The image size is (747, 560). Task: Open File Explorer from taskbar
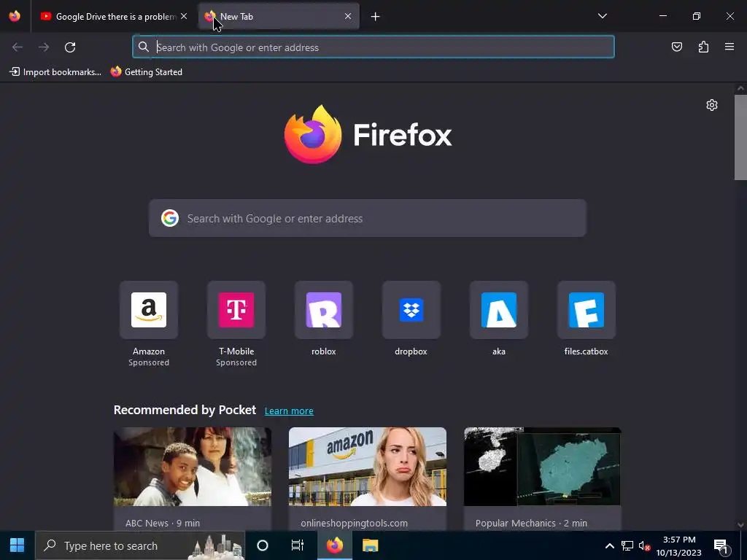(370, 545)
